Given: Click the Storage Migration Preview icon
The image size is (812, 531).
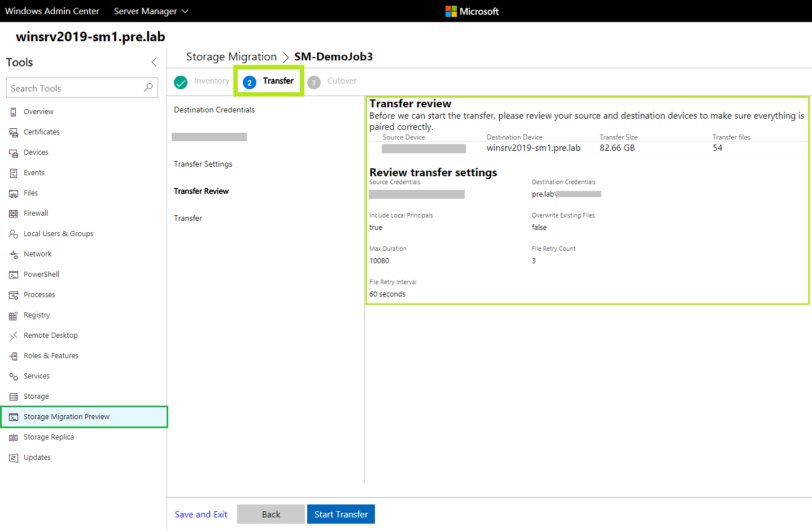Looking at the screenshot, I should [x=14, y=417].
